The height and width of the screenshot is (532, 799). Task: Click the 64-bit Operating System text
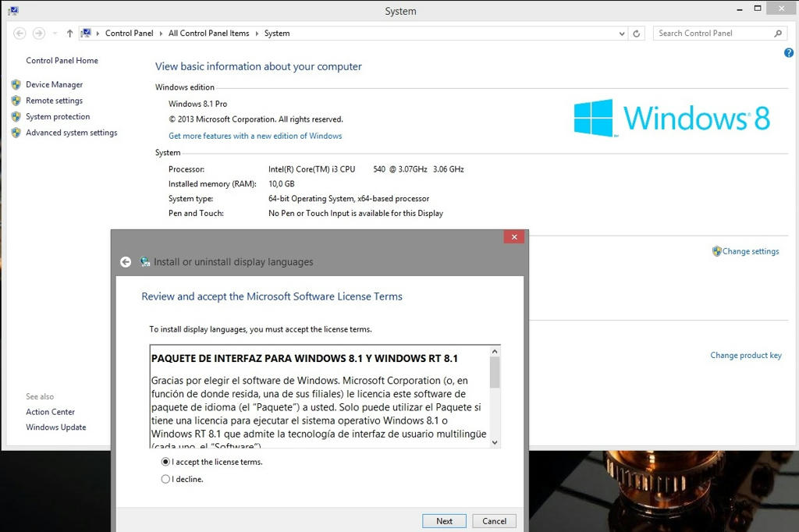click(349, 199)
